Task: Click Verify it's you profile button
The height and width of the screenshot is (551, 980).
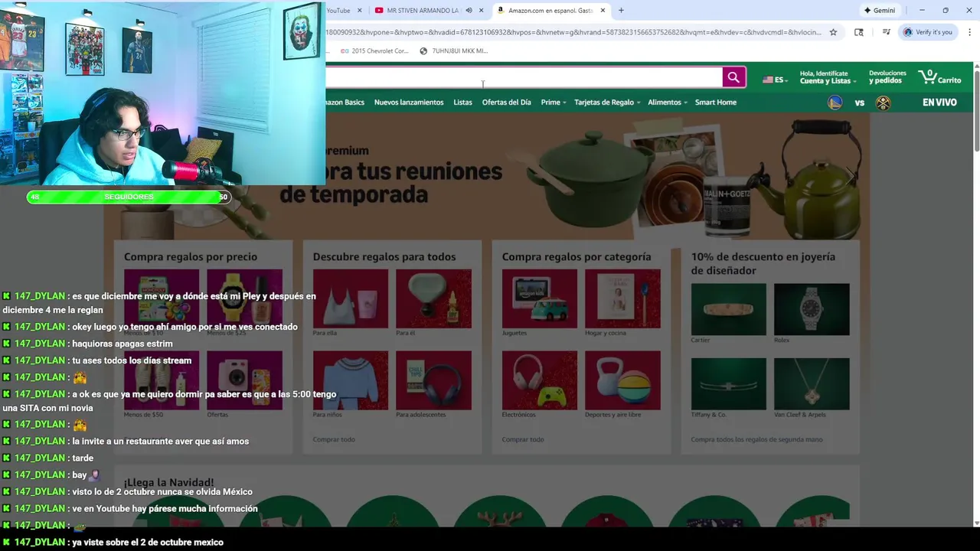Action: pyautogui.click(x=927, y=32)
